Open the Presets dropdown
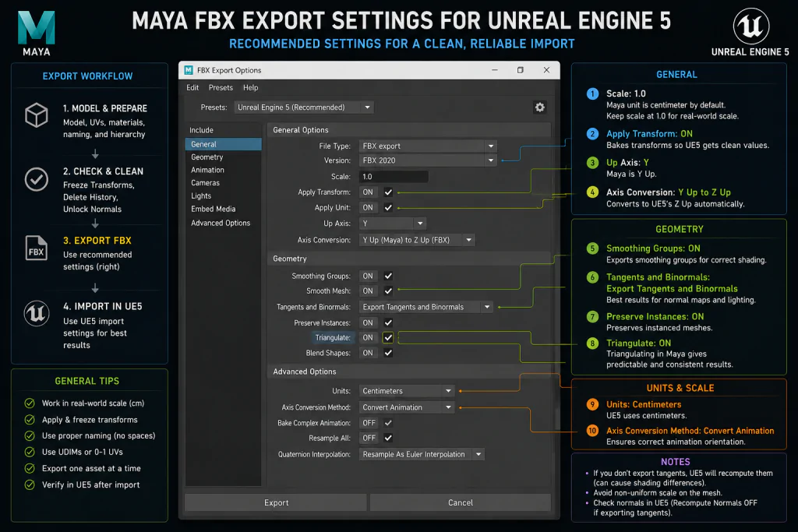 pyautogui.click(x=304, y=107)
